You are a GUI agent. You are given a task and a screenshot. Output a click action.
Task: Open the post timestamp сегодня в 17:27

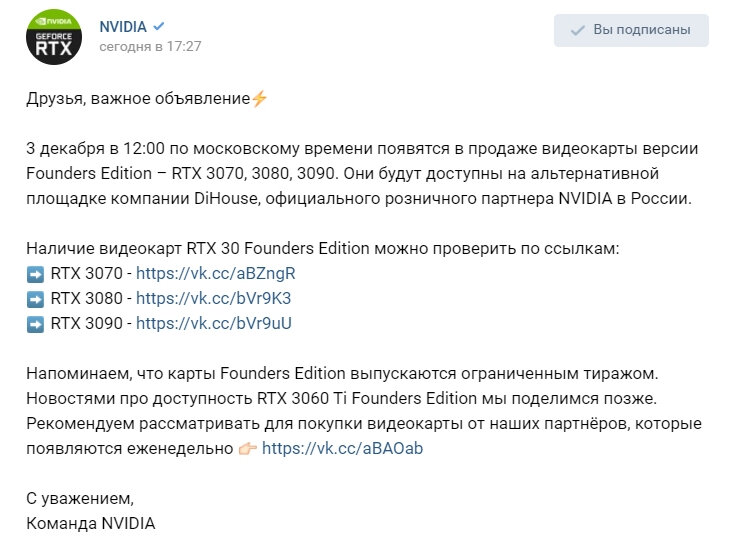pos(150,46)
